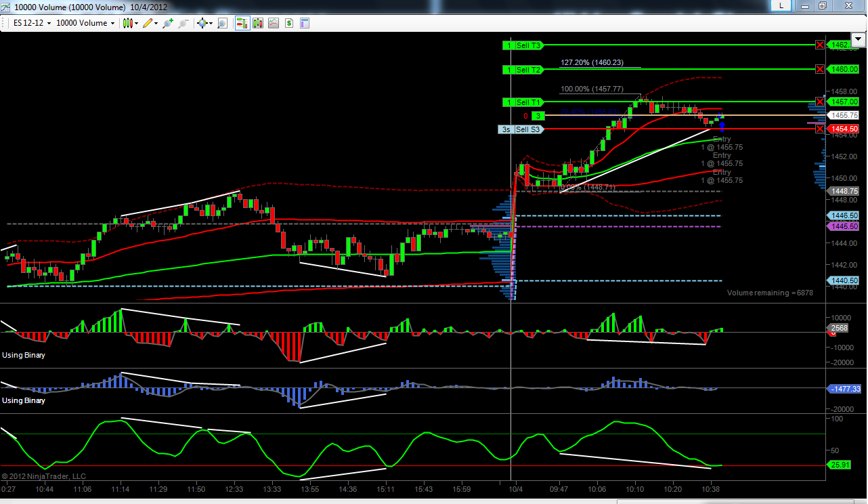This screenshot has width=868, height=504.
Task: Click the 127.20% (1460.23) Fibonacci label
Action: pyautogui.click(x=592, y=62)
